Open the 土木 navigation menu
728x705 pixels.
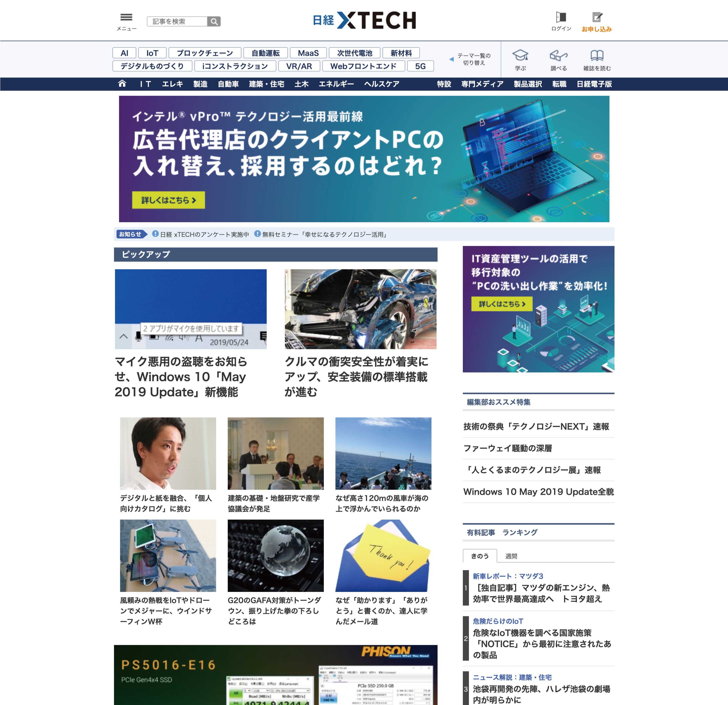pos(302,84)
